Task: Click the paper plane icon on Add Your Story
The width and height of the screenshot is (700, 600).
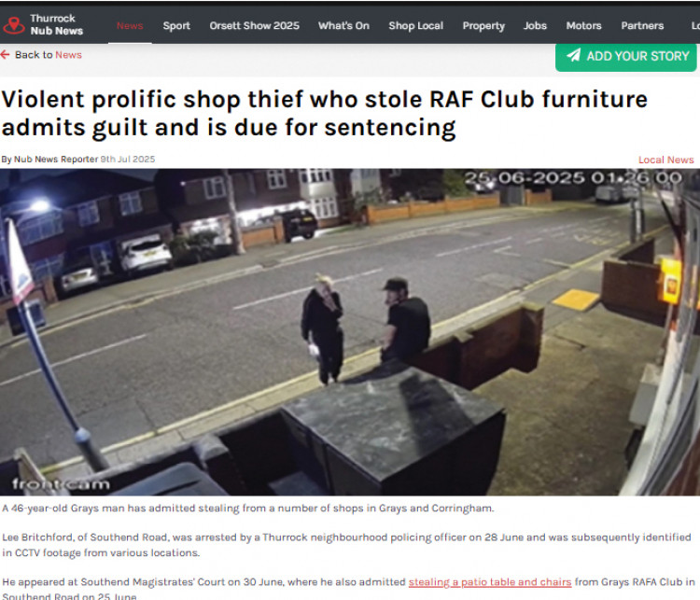Action: pos(574,55)
